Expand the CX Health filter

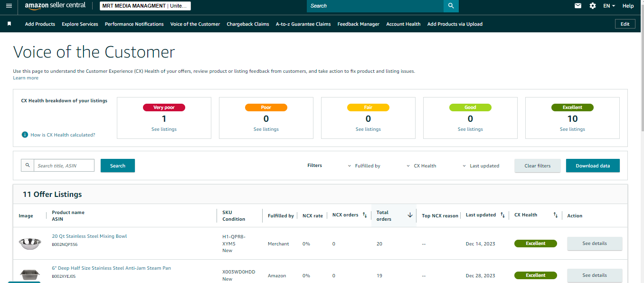pyautogui.click(x=421, y=166)
